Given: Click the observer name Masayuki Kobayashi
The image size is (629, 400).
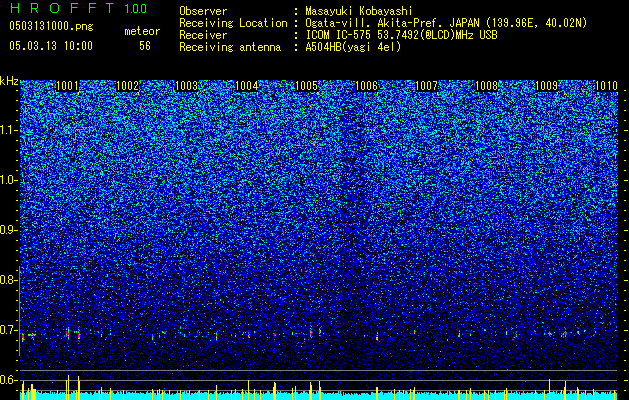Looking at the screenshot, I should coord(359,11).
